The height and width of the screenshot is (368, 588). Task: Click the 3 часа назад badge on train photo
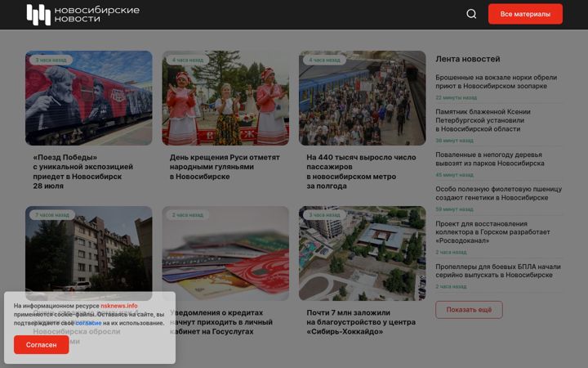(x=51, y=60)
